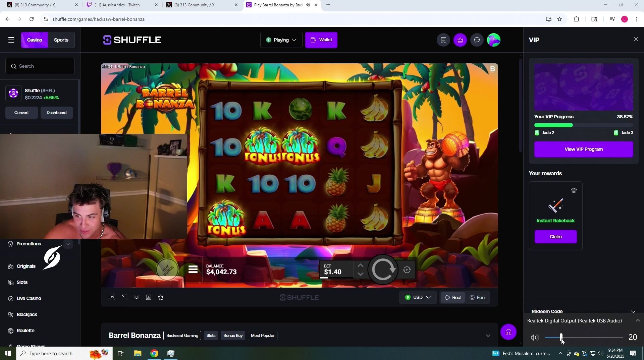This screenshot has width=644, height=360.
Task: Open the autoplay spin icon
Action: tap(407, 270)
